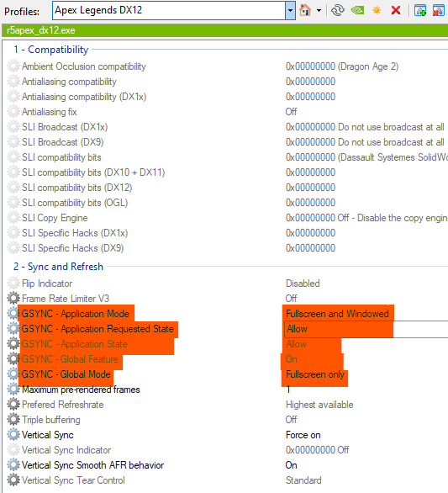Click the '0x00000000 (Dragon Age 2)' value

click(x=342, y=66)
